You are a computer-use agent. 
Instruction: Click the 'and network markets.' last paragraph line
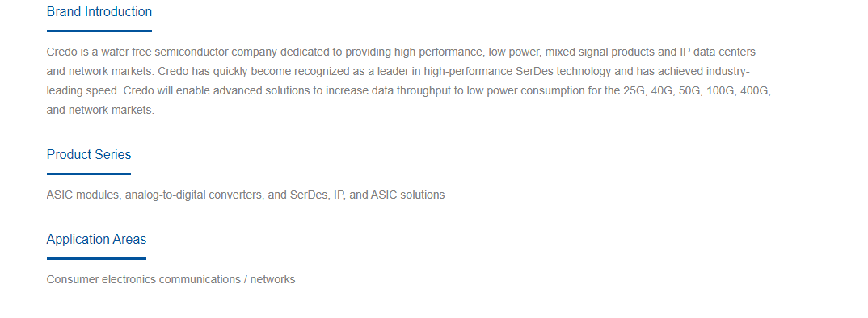[x=100, y=110]
